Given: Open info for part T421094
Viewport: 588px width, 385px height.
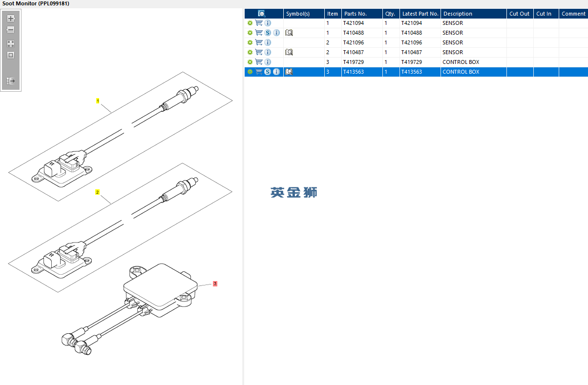Looking at the screenshot, I should (268, 23).
